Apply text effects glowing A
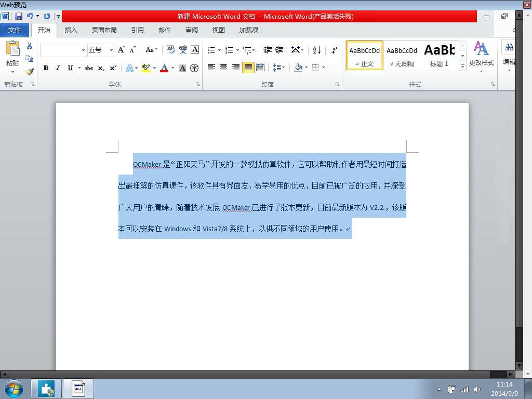The height and width of the screenshot is (399, 532). point(129,68)
